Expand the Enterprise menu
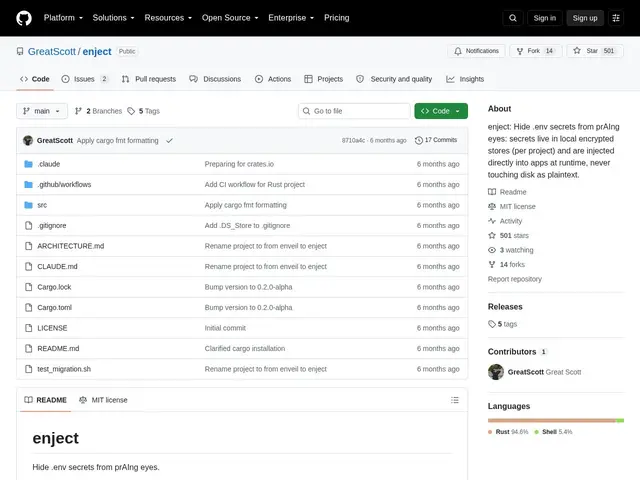Screen dimensions: 640x480 point(291,18)
